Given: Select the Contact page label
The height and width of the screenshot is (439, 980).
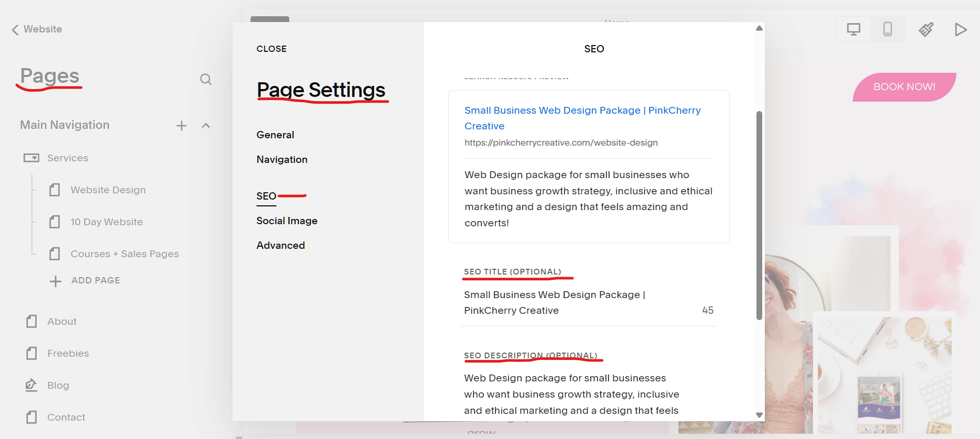Looking at the screenshot, I should pos(66,417).
